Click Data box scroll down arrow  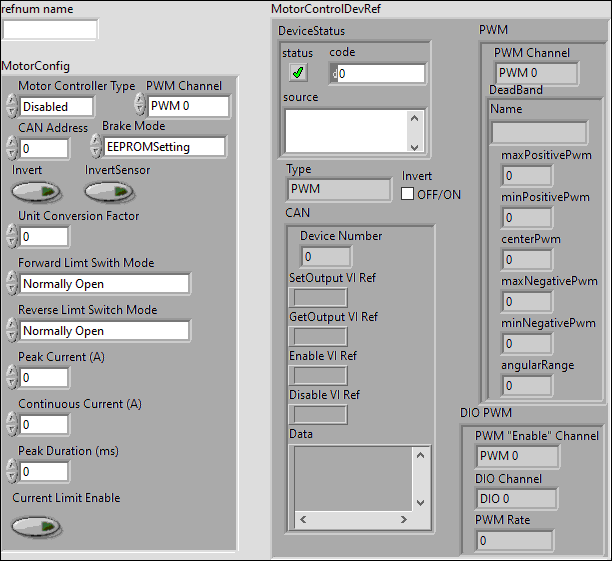click(x=420, y=502)
